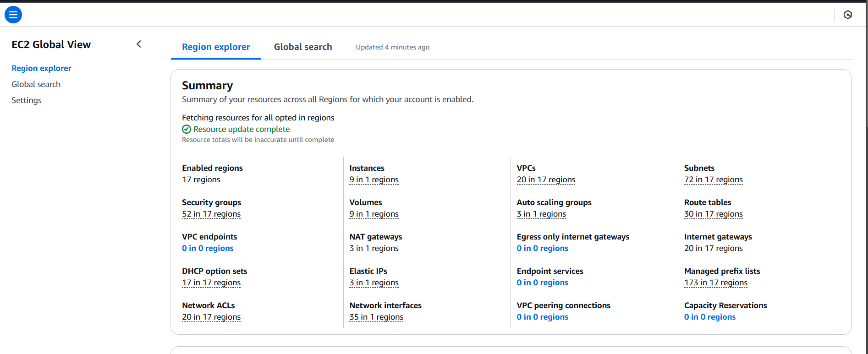
Task: Switch to the Region explorer tab
Action: click(x=216, y=47)
